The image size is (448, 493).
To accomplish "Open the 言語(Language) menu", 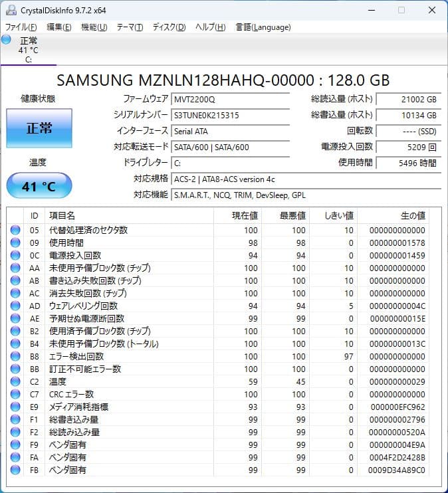I will (263, 27).
